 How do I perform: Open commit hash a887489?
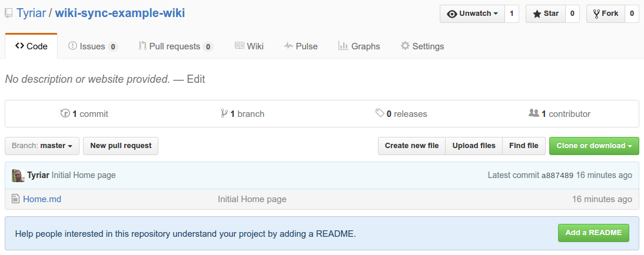click(557, 176)
